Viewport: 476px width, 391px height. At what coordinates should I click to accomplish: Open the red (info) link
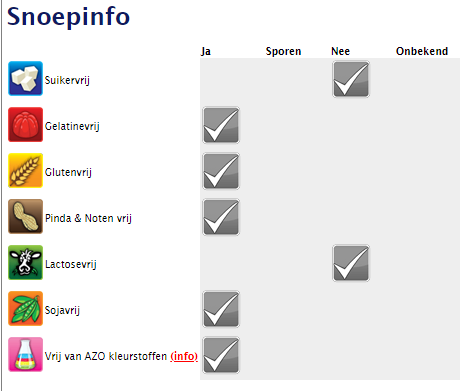[x=184, y=356]
